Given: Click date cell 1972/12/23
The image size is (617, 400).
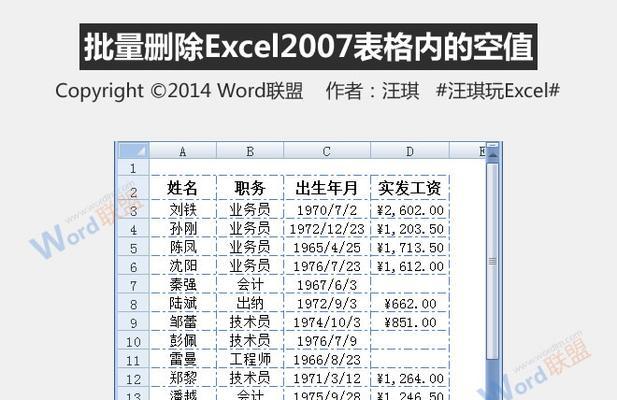Looking at the screenshot, I should (327, 229).
